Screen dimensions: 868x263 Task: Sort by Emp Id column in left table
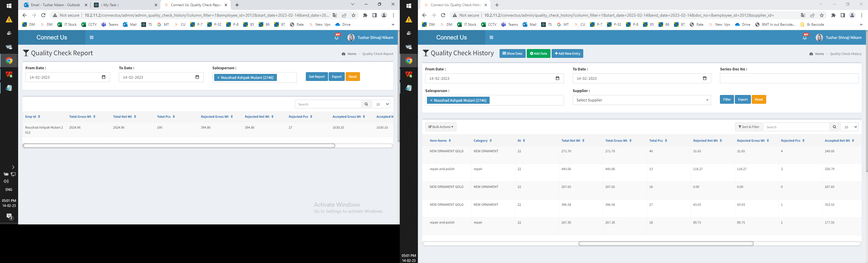coord(33,117)
